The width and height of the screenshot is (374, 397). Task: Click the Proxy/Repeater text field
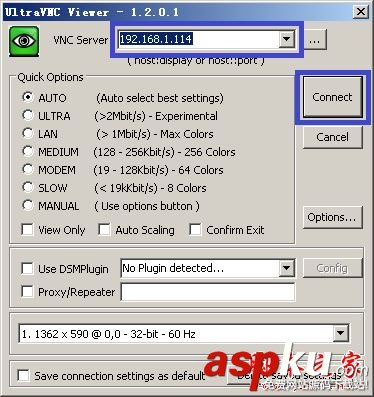208,292
